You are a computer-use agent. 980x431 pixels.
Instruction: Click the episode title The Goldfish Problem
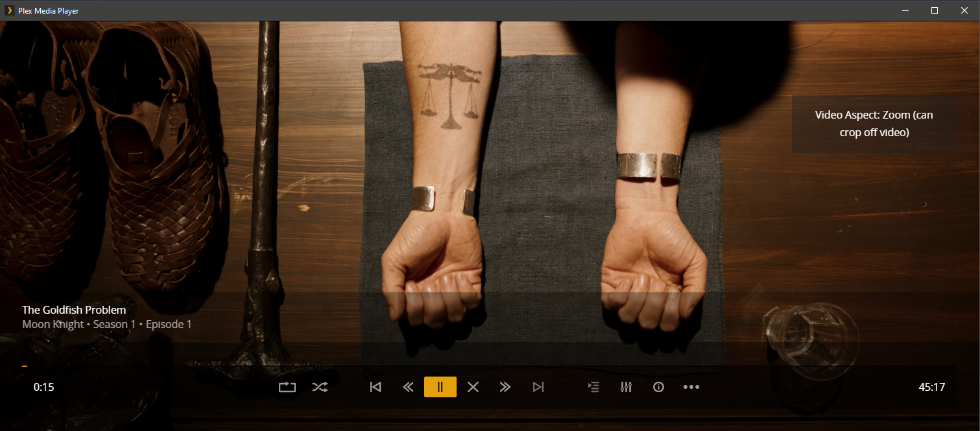74,310
